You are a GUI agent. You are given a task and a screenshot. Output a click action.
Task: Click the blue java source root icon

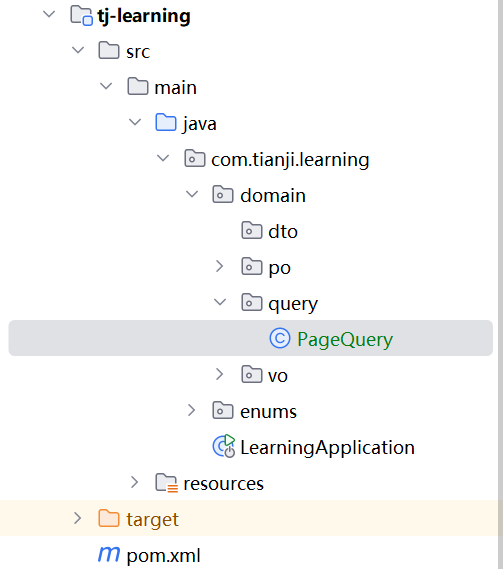(x=166, y=122)
